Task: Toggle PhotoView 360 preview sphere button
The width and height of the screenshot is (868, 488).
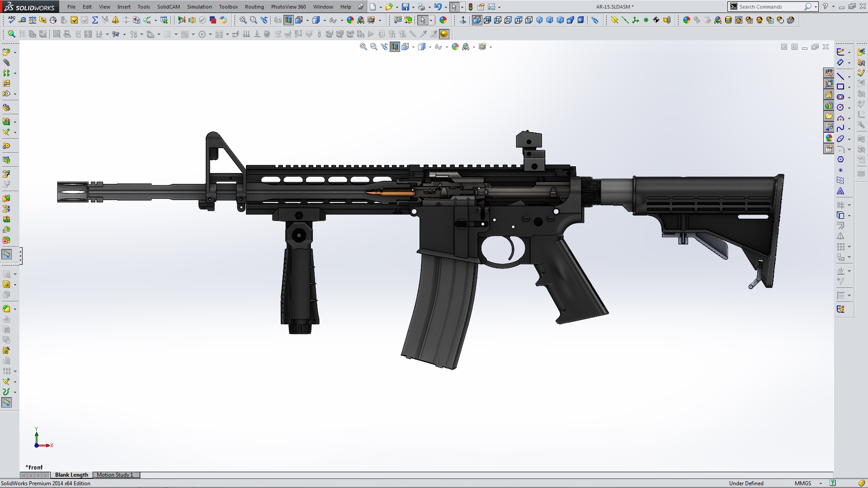Action: tap(444, 34)
